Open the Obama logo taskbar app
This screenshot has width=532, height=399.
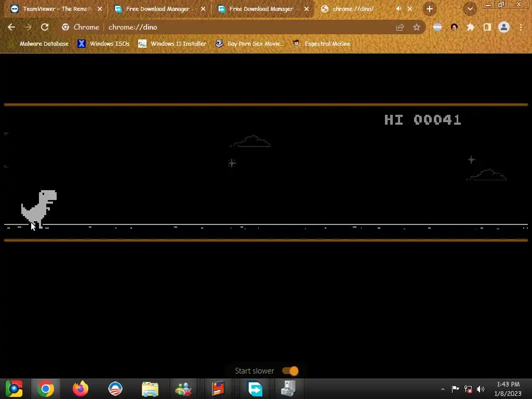[x=115, y=389]
